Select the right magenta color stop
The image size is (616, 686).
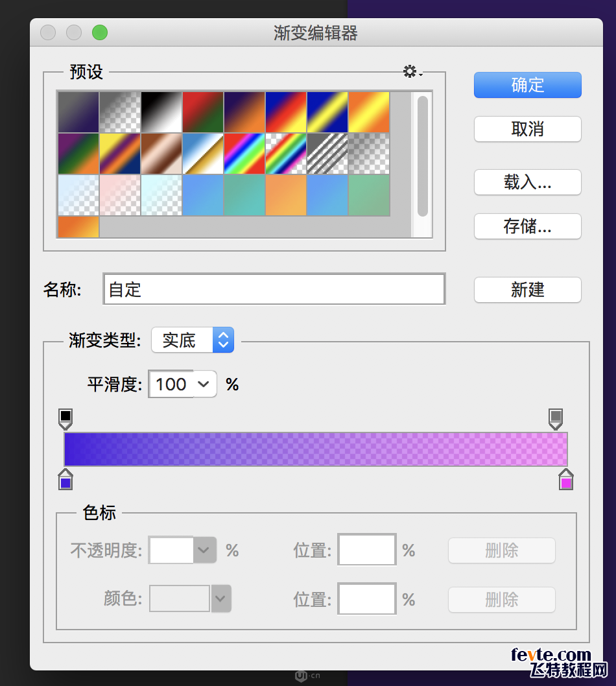[566, 480]
